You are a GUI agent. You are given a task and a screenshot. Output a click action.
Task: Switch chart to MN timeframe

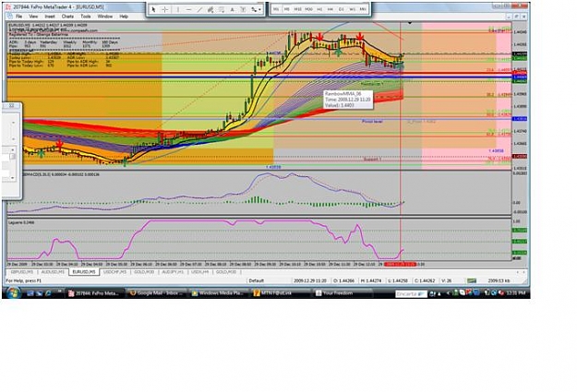point(363,9)
